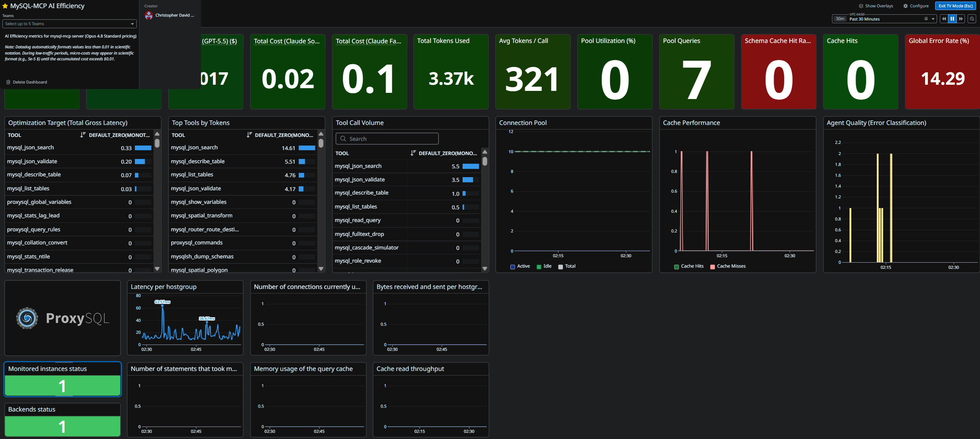Click the sort icon in Top Tools by Tokens

tap(249, 135)
